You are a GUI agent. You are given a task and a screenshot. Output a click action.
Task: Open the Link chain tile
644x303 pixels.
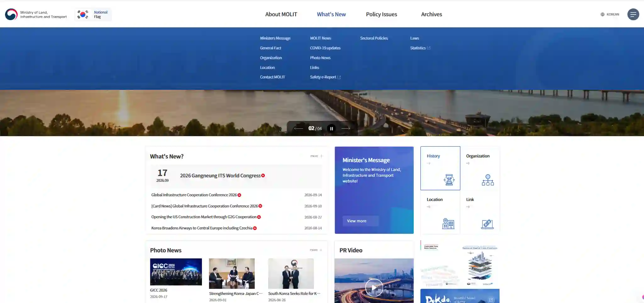click(x=480, y=212)
